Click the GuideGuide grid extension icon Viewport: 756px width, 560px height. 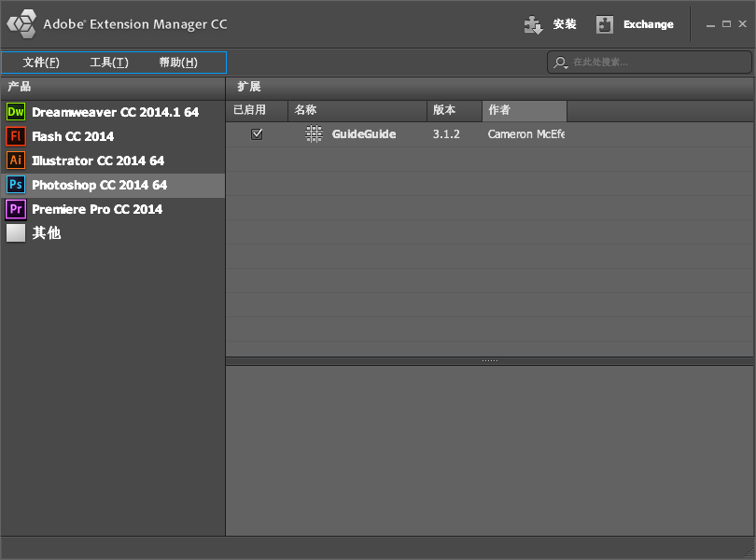tap(314, 133)
